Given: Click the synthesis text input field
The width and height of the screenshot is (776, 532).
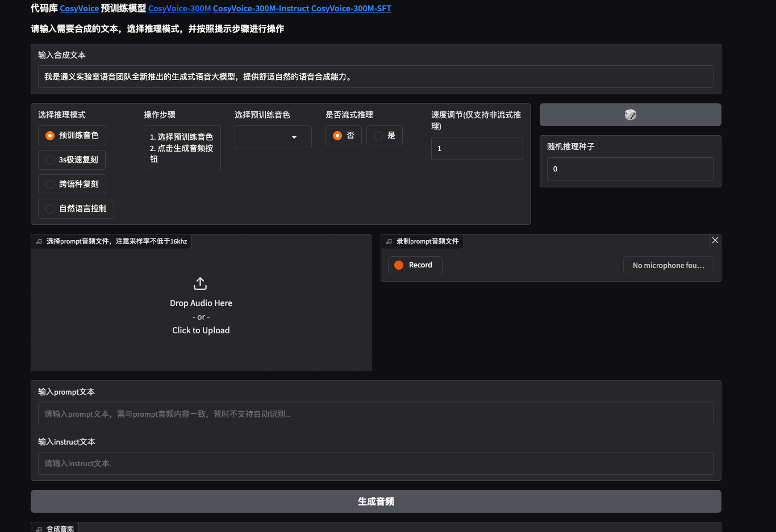Looking at the screenshot, I should point(376,77).
